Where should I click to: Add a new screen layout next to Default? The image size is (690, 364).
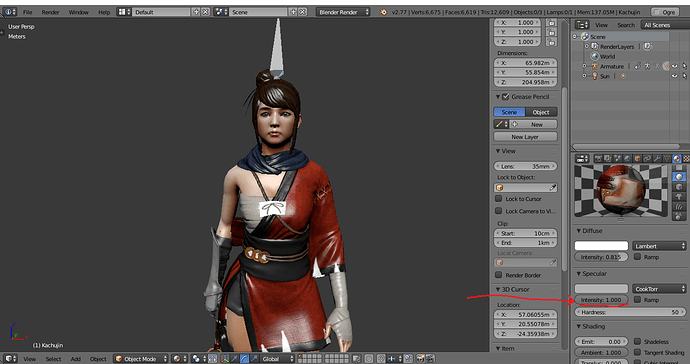[196, 12]
